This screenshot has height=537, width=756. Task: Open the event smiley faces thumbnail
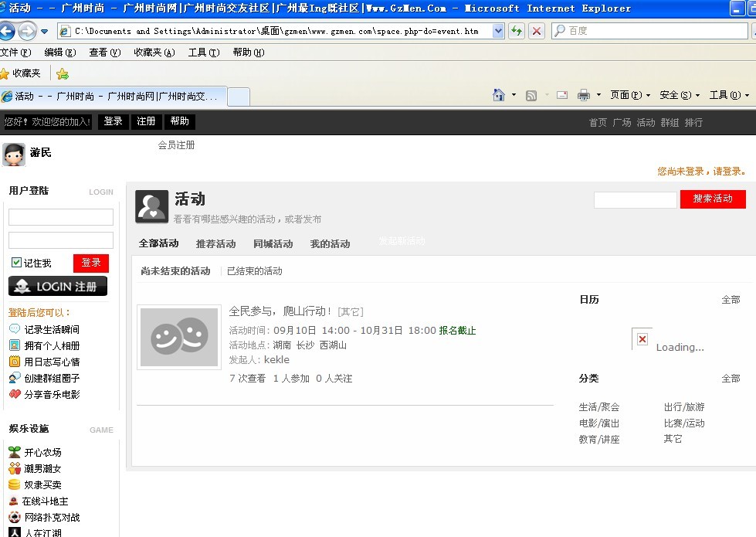click(179, 337)
